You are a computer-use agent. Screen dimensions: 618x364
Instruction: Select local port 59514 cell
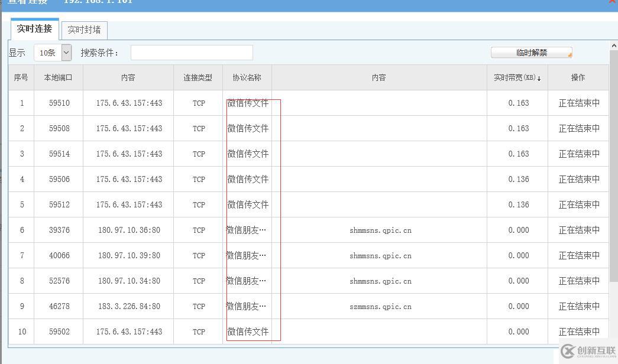(59, 154)
